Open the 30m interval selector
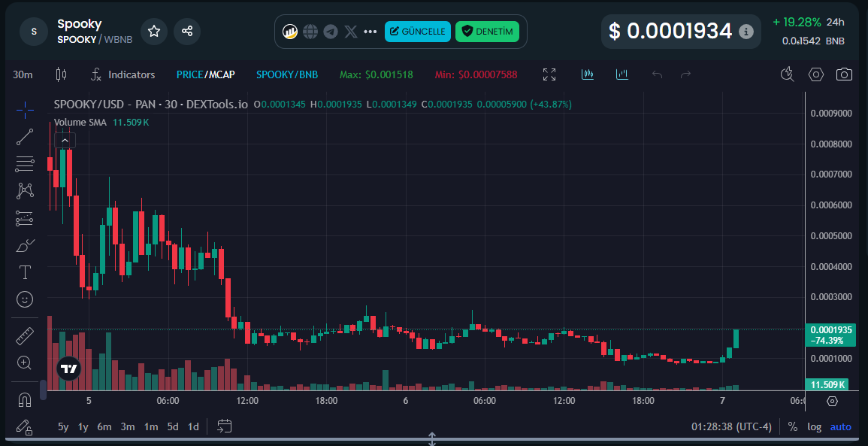This screenshot has height=446, width=868. click(x=23, y=74)
